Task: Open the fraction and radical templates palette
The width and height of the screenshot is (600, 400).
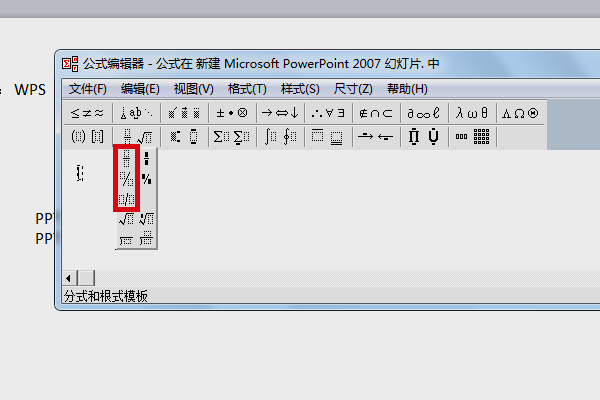Action: [x=136, y=136]
